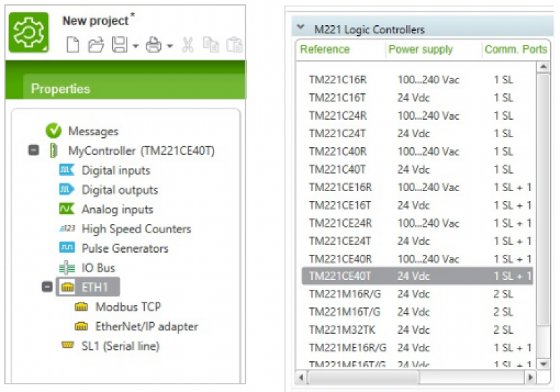Open EtherNet/IP adapter settings
The height and width of the screenshot is (392, 560).
147,326
